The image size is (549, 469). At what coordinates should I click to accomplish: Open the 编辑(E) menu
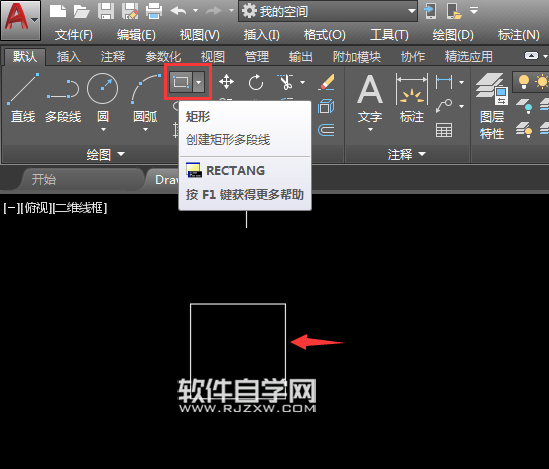(136, 35)
